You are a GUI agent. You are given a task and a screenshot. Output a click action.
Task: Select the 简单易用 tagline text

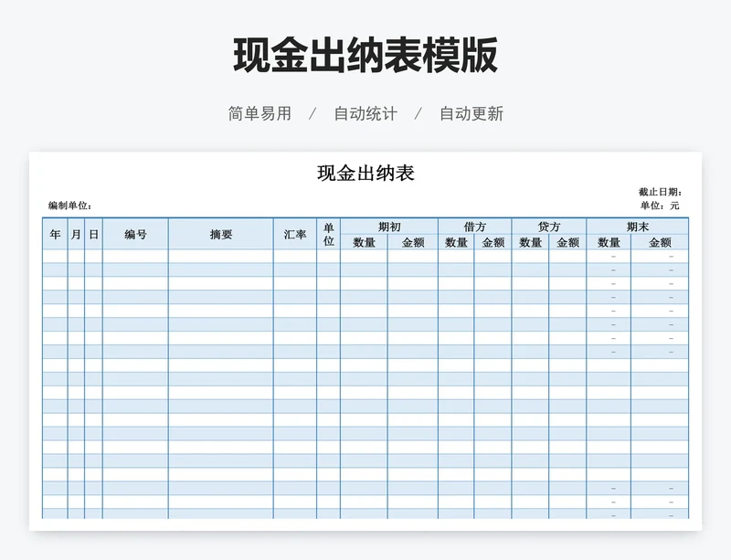pyautogui.click(x=260, y=114)
